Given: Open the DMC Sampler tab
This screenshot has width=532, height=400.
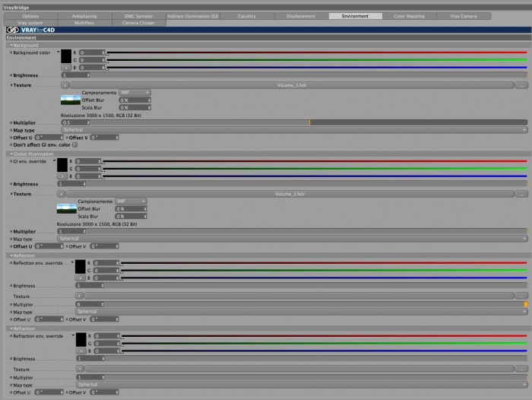Looking at the screenshot, I should click(139, 16).
